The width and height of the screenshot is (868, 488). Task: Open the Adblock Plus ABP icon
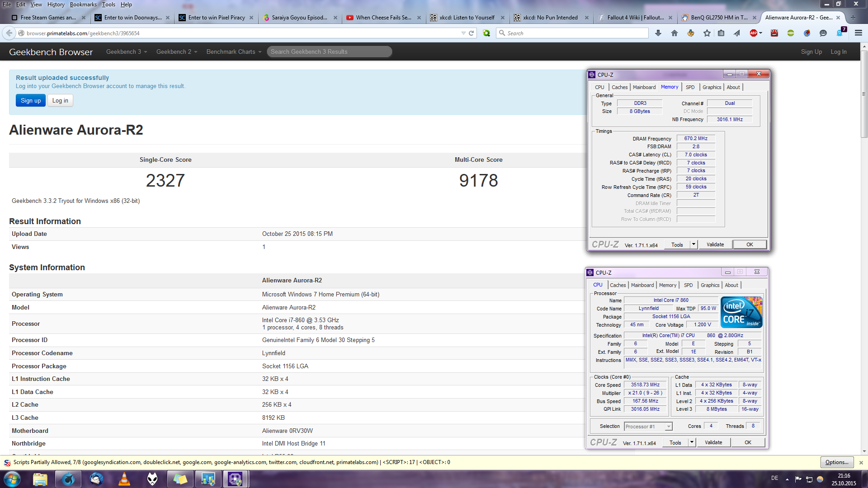tap(754, 33)
